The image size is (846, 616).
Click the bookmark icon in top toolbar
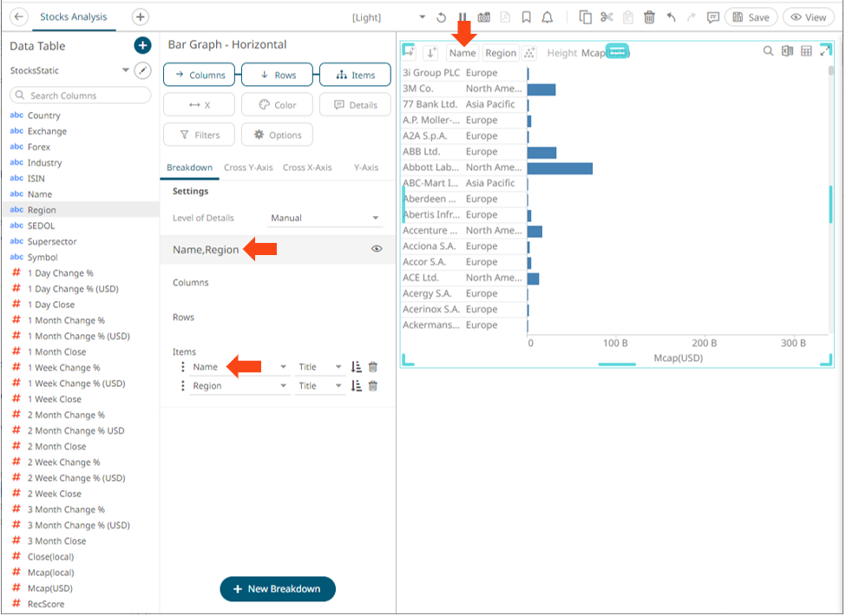coord(527,17)
